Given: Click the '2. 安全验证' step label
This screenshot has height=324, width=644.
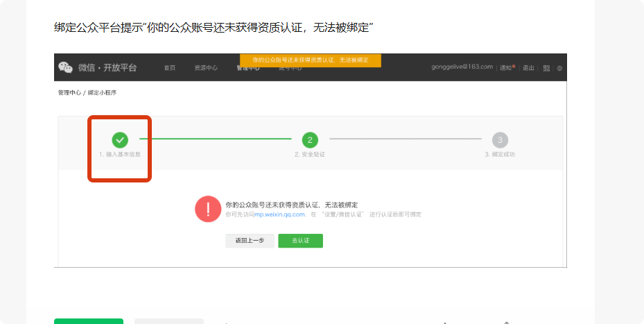Looking at the screenshot, I should (x=310, y=155).
